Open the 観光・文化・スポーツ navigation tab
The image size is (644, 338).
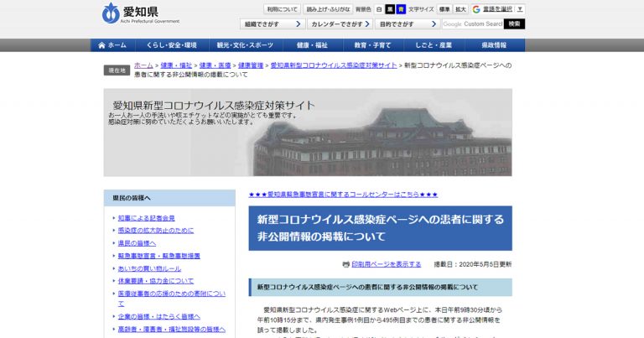pos(245,45)
